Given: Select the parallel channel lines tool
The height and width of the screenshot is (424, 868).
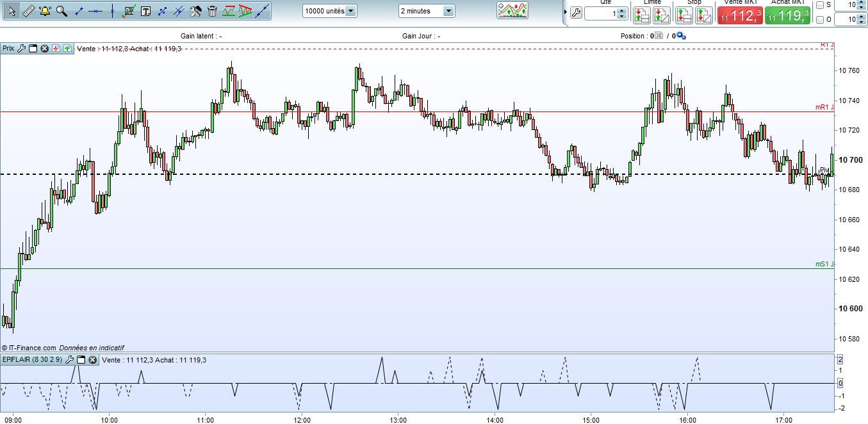Looking at the screenshot, I should (179, 11).
